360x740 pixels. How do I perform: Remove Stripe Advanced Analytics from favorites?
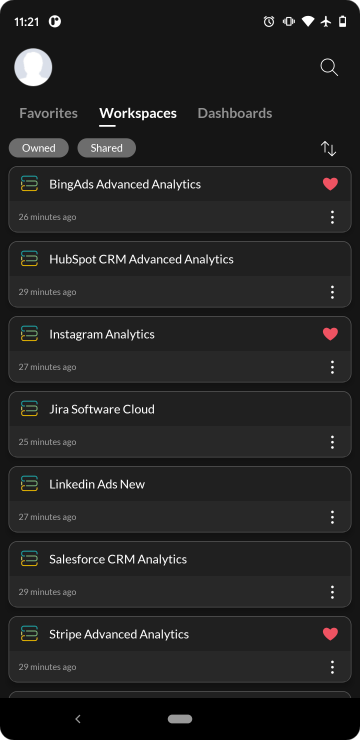pos(330,634)
